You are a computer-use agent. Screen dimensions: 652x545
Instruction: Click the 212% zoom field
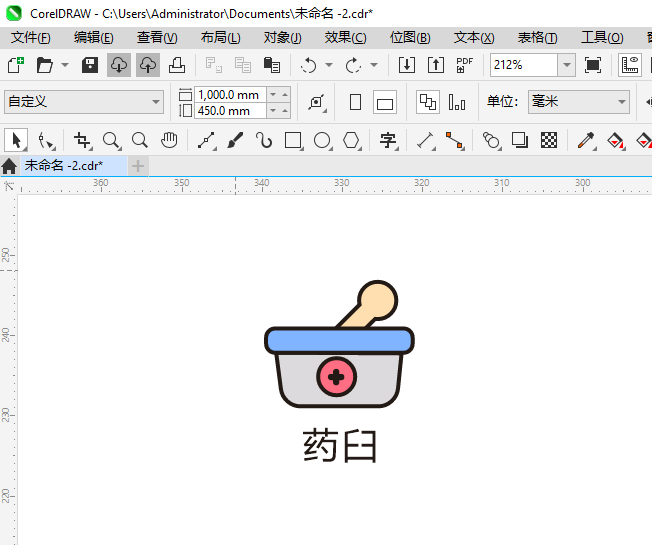point(524,65)
